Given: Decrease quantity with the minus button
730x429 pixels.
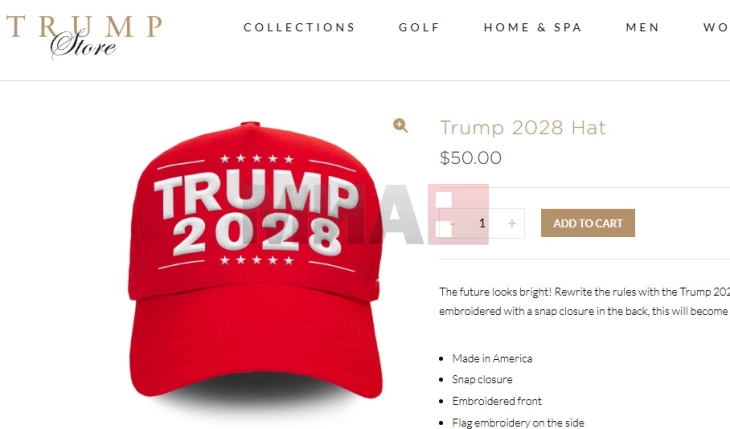Looking at the screenshot, I should click(x=452, y=224).
